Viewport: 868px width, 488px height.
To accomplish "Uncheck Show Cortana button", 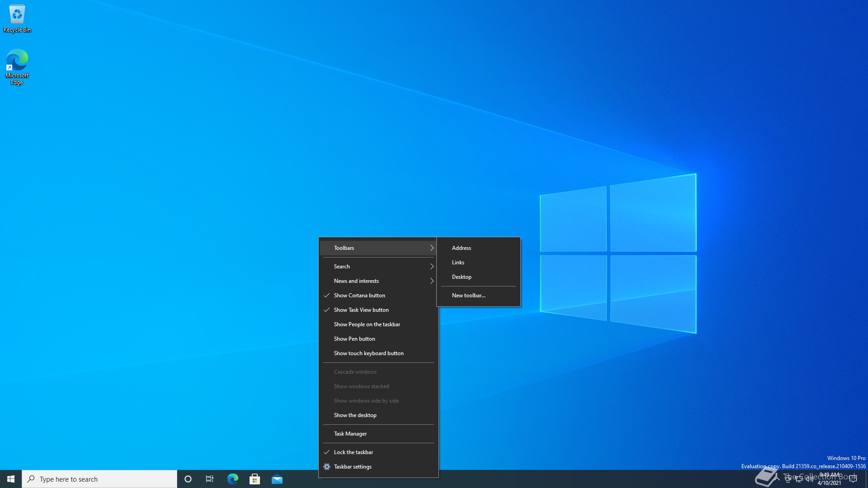I will [x=378, y=296].
